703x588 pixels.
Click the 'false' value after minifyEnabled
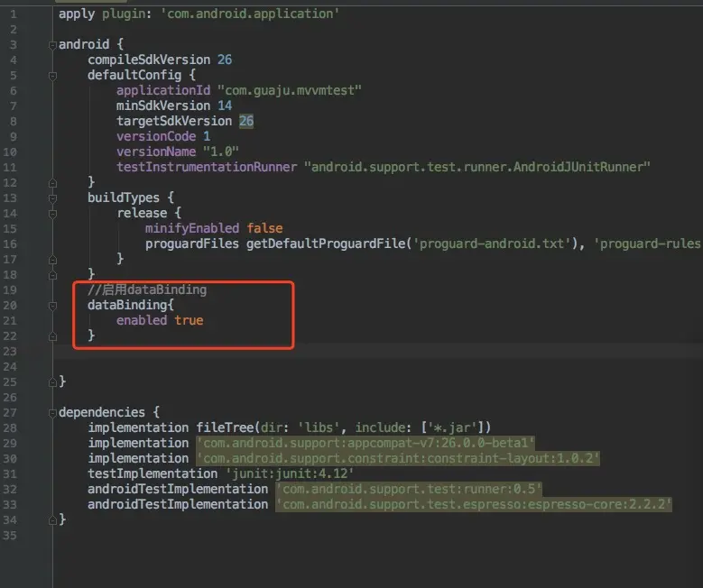264,228
